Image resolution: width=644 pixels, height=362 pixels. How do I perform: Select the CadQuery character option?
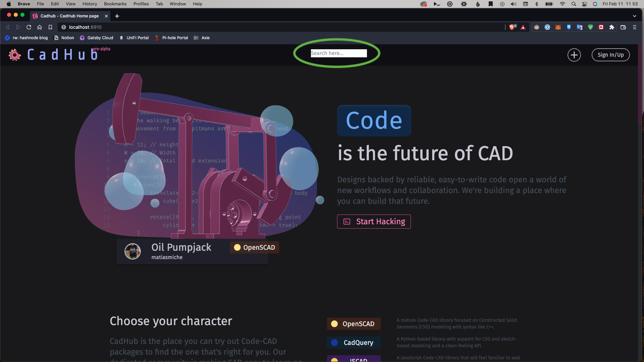coord(354,343)
